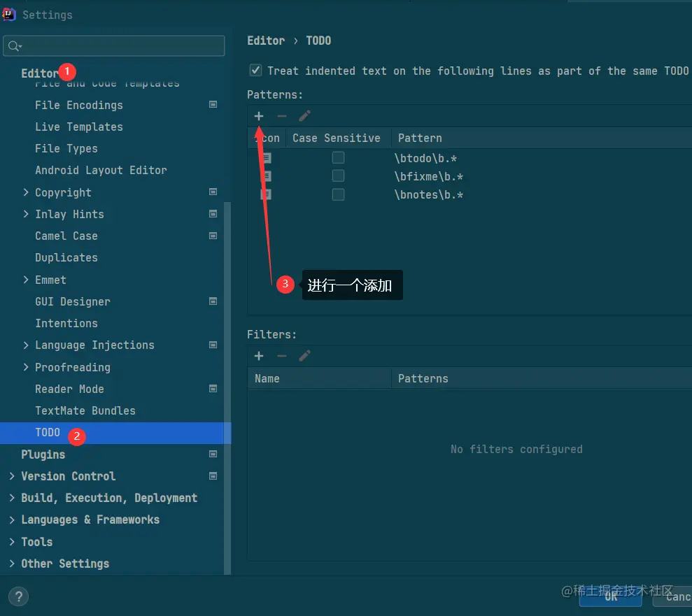Open Duplicates settings
The height and width of the screenshot is (616, 692).
tap(66, 257)
